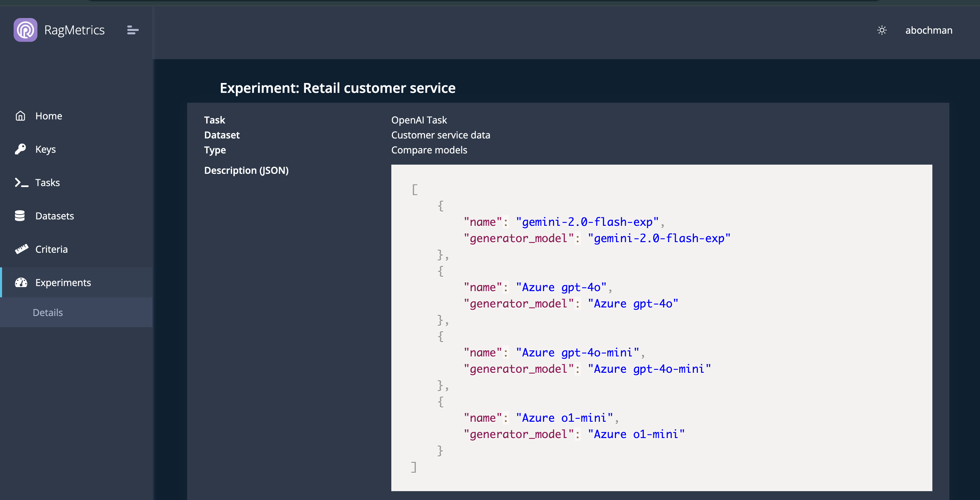Viewport: 980px width, 500px height.
Task: Click the Dataset field label
Action: (x=222, y=135)
